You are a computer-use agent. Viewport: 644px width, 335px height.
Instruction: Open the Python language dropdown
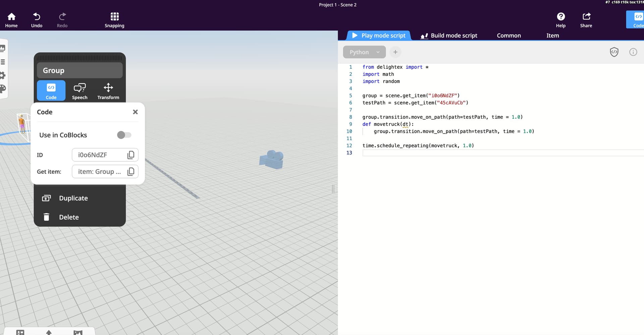(x=364, y=52)
